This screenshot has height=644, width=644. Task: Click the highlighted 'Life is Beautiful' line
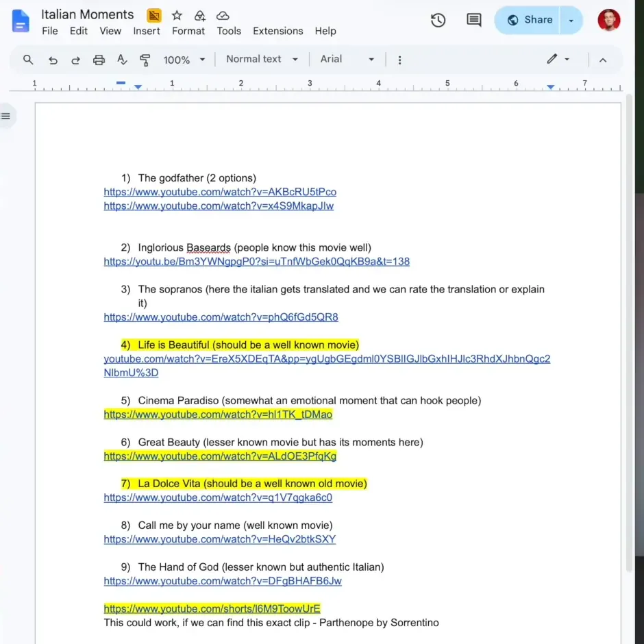(x=240, y=345)
